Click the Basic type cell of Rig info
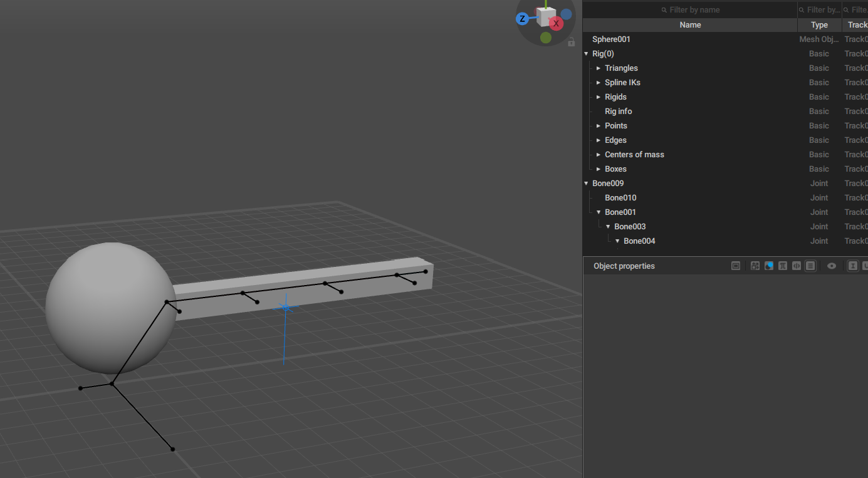 click(x=819, y=112)
